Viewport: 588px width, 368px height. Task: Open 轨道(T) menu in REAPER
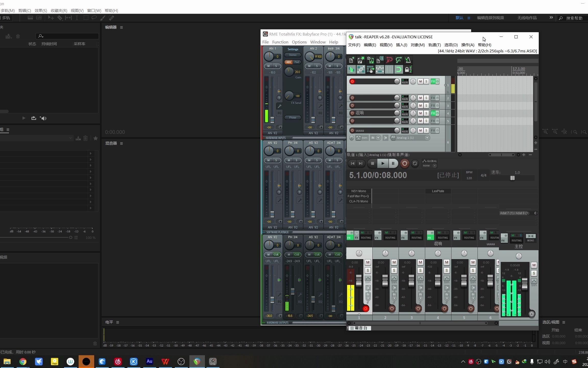434,45
